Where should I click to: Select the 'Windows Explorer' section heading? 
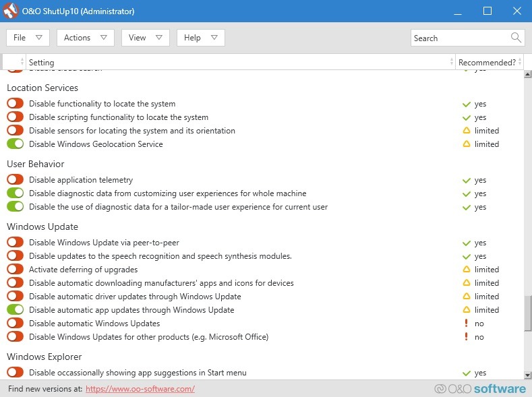(x=45, y=357)
